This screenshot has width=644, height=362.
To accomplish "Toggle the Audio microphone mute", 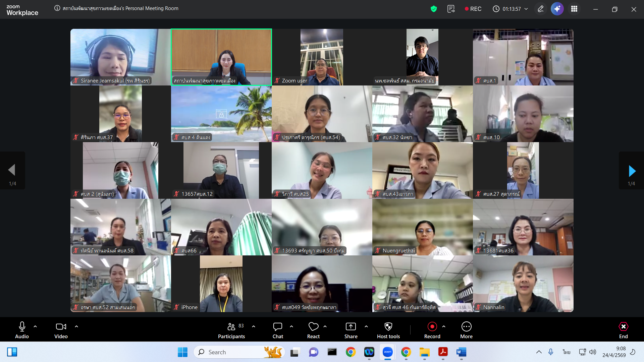I will pyautogui.click(x=22, y=327).
